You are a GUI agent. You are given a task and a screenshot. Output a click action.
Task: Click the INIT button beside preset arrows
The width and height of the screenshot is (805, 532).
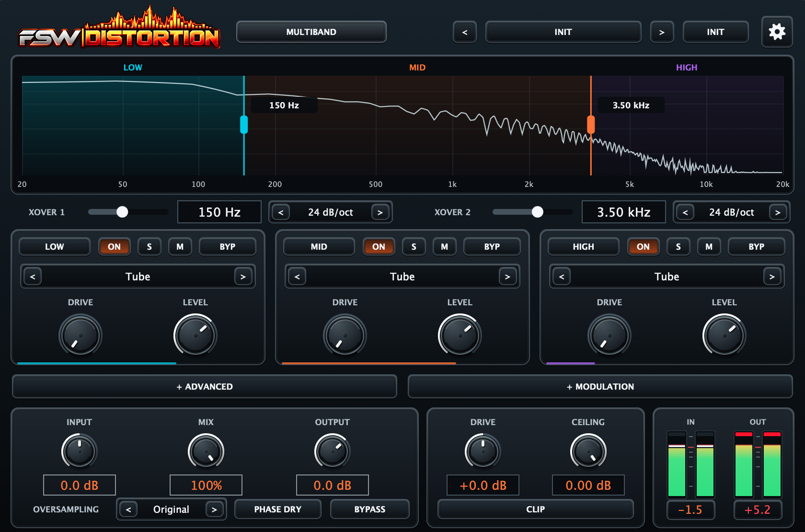pos(715,32)
